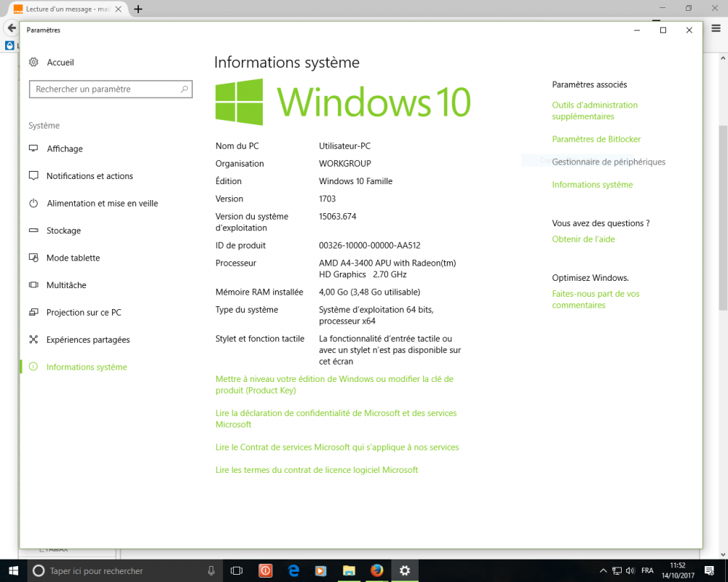
Task: Open Task View from taskbar
Action: pyautogui.click(x=236, y=570)
